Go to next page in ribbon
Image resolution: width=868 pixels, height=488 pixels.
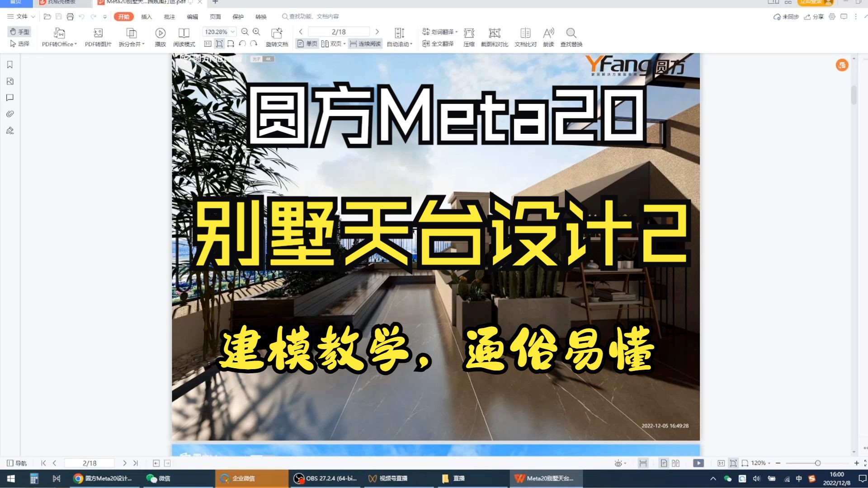[377, 32]
